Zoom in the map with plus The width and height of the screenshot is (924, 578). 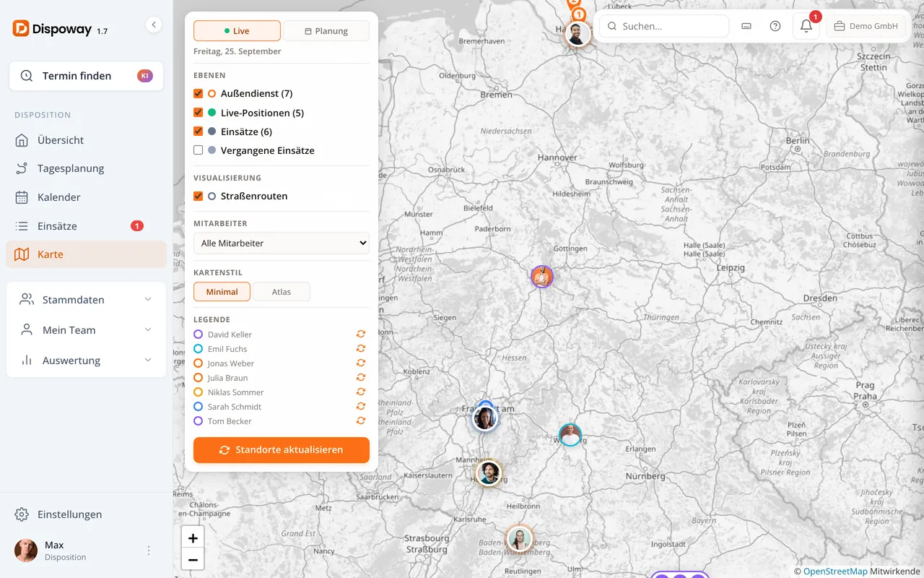tap(193, 538)
